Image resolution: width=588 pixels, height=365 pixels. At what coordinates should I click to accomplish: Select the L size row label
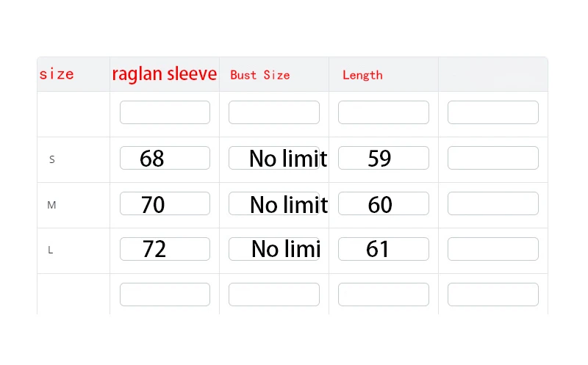pos(51,250)
